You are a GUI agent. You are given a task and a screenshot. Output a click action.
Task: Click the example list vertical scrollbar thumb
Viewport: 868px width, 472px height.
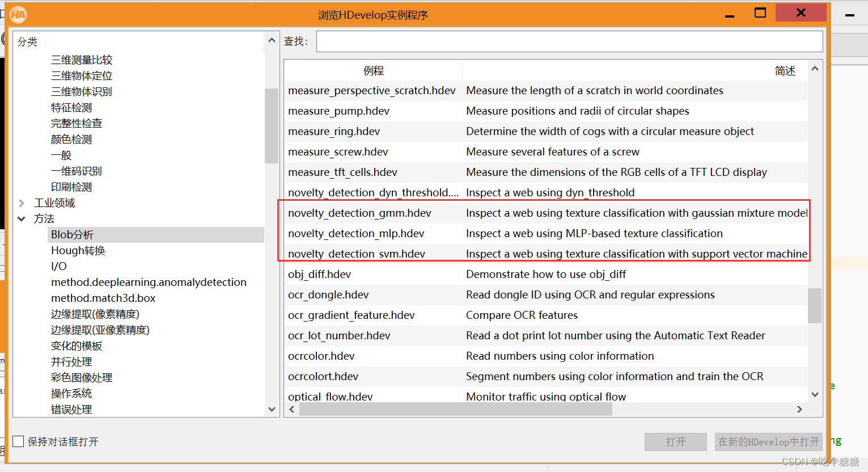click(815, 306)
